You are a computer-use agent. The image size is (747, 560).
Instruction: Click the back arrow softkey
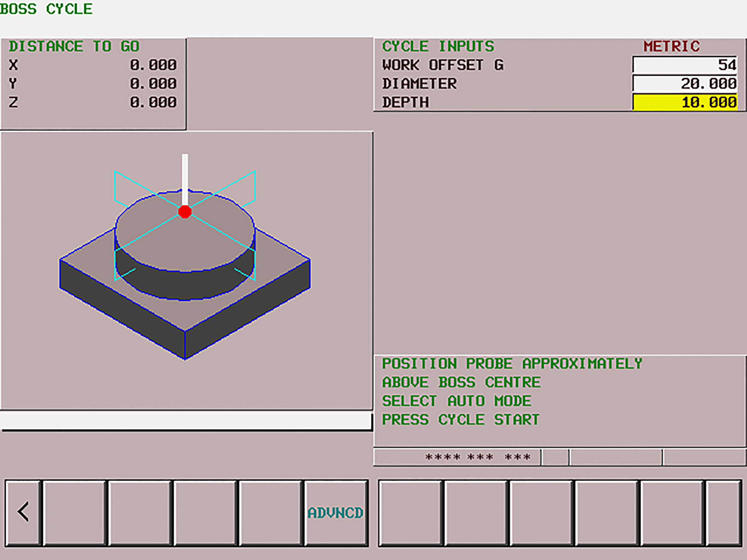coord(23,512)
